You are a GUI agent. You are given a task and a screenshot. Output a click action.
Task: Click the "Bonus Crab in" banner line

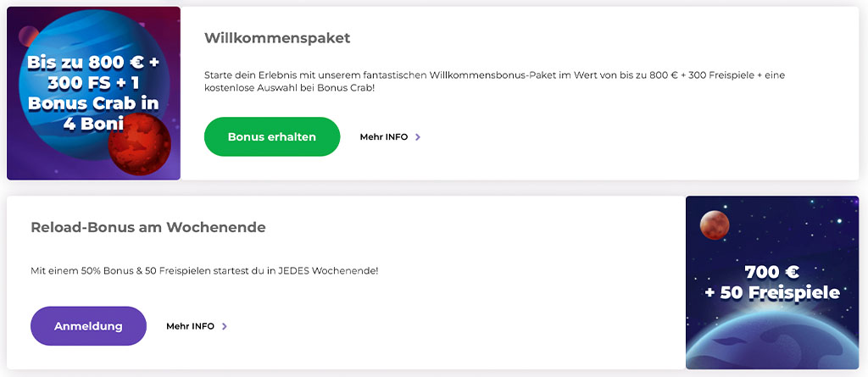coord(93,103)
